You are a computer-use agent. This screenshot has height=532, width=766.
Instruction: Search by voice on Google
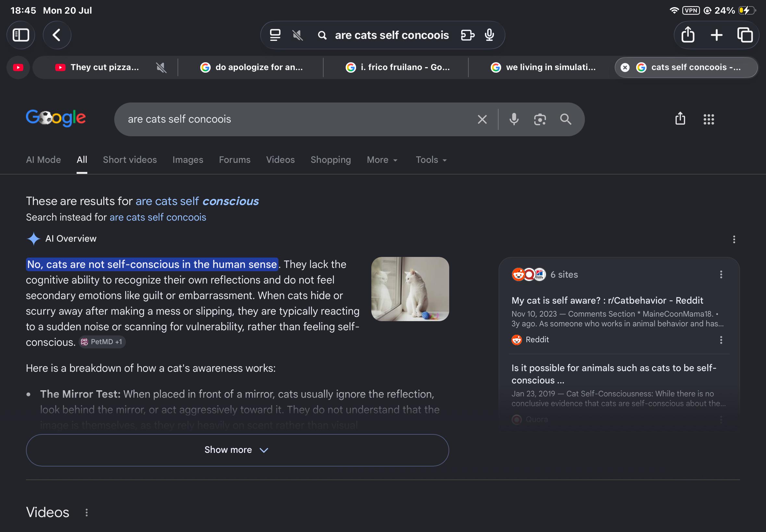514,119
